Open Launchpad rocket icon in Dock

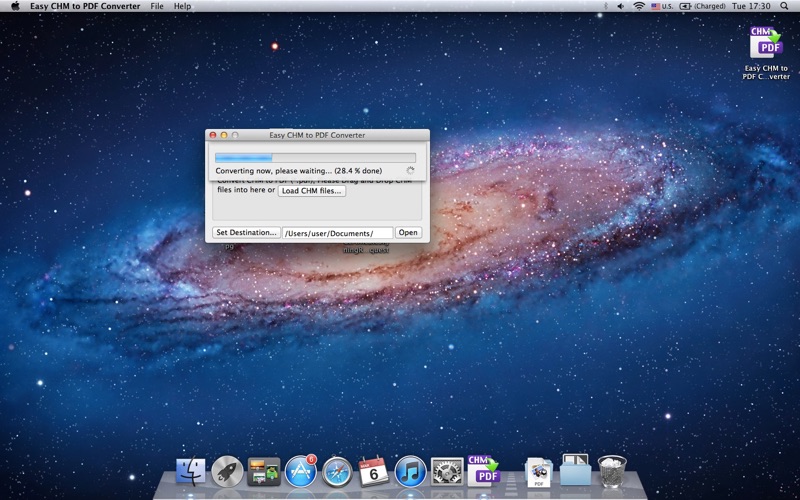[227, 471]
